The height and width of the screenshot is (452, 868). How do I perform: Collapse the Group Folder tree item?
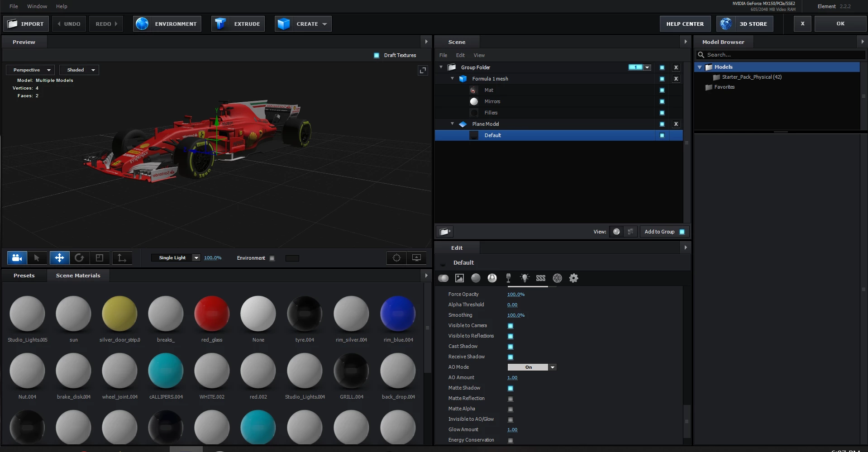(441, 67)
